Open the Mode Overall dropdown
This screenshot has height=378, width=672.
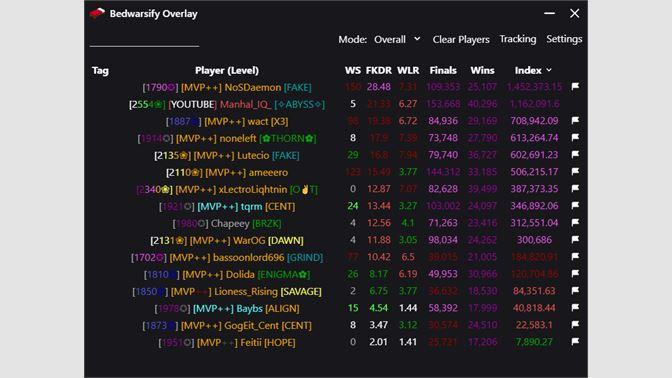[397, 39]
